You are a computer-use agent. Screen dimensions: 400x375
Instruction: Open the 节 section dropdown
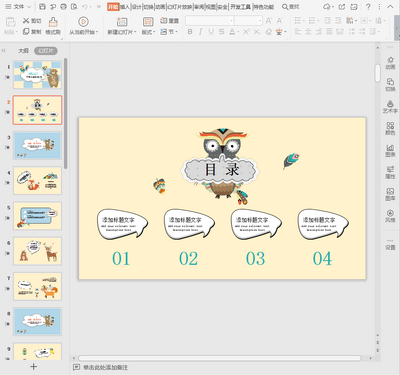pyautogui.click(x=169, y=32)
